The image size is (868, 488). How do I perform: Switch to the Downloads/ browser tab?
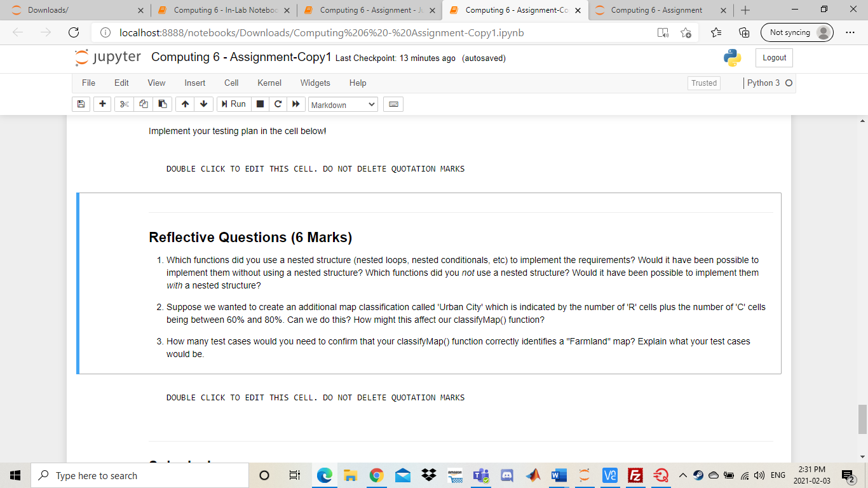[x=75, y=10]
